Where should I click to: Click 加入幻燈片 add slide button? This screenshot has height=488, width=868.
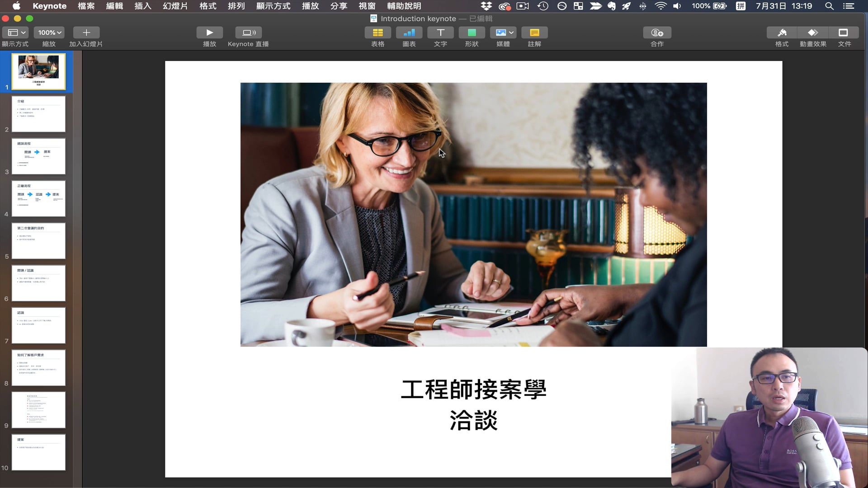coord(86,33)
